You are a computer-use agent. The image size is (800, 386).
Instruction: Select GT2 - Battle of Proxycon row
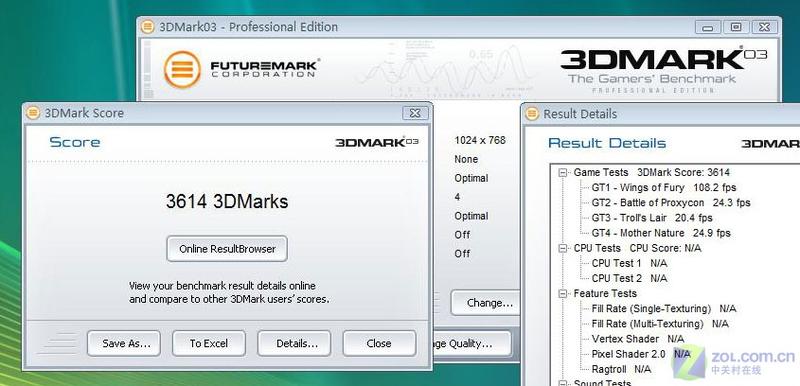[x=671, y=202]
